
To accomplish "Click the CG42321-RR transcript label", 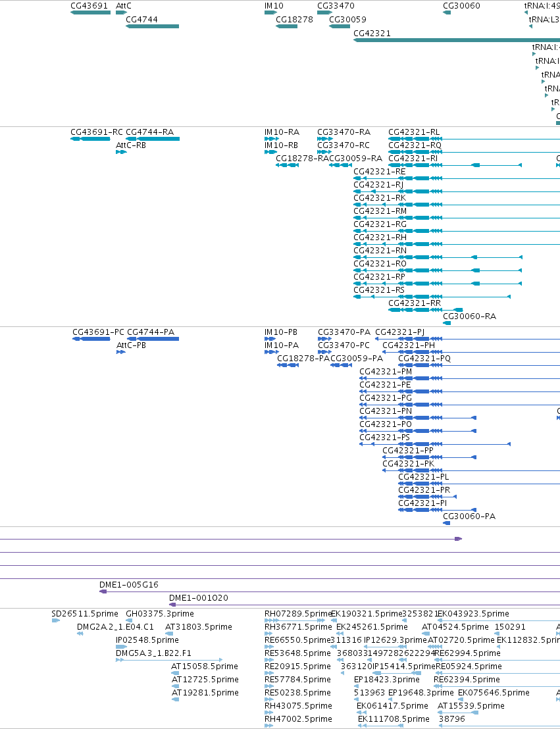I will coord(415,303).
